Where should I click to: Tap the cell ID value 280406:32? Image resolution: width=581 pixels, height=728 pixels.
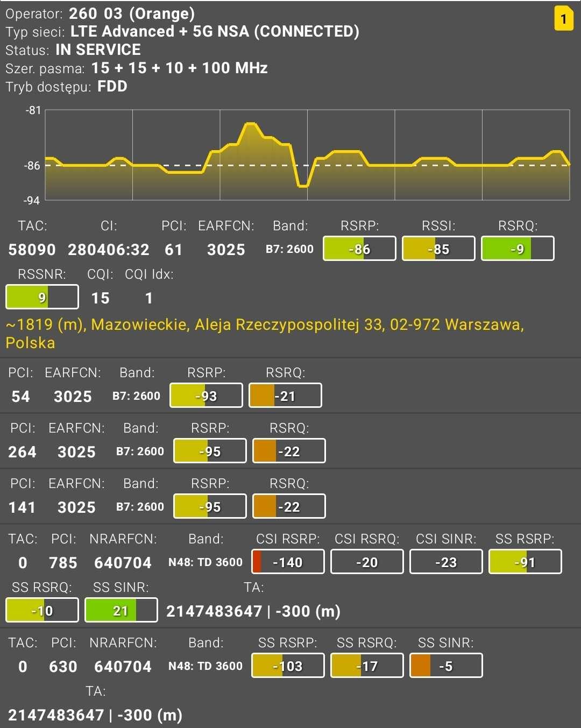pyautogui.click(x=108, y=250)
